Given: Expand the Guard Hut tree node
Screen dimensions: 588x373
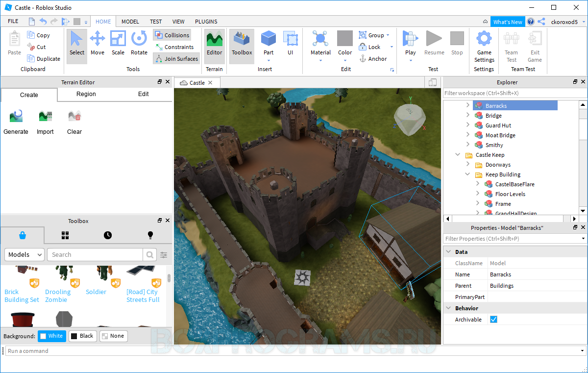Looking at the screenshot, I should pyautogui.click(x=467, y=125).
